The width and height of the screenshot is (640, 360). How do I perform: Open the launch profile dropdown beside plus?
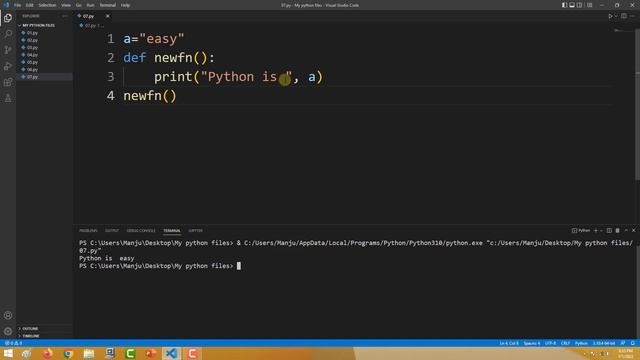click(601, 231)
